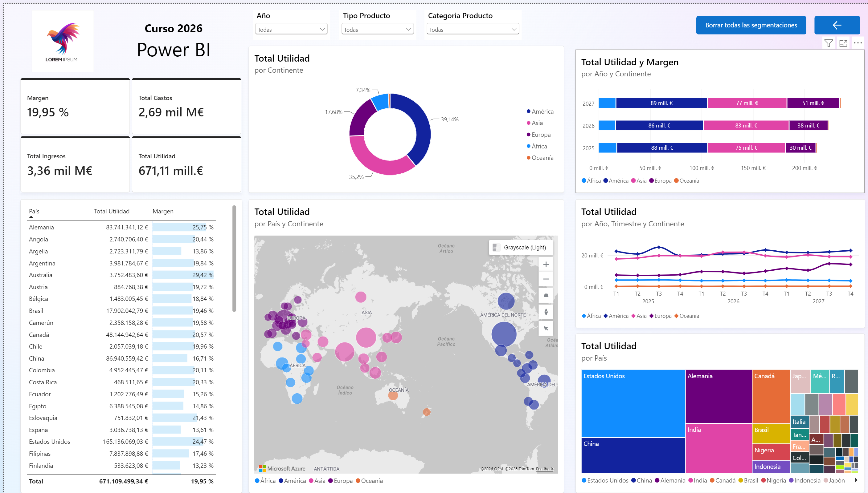This screenshot has width=868, height=493.
Task: Select the India treemap tile
Action: (719, 448)
